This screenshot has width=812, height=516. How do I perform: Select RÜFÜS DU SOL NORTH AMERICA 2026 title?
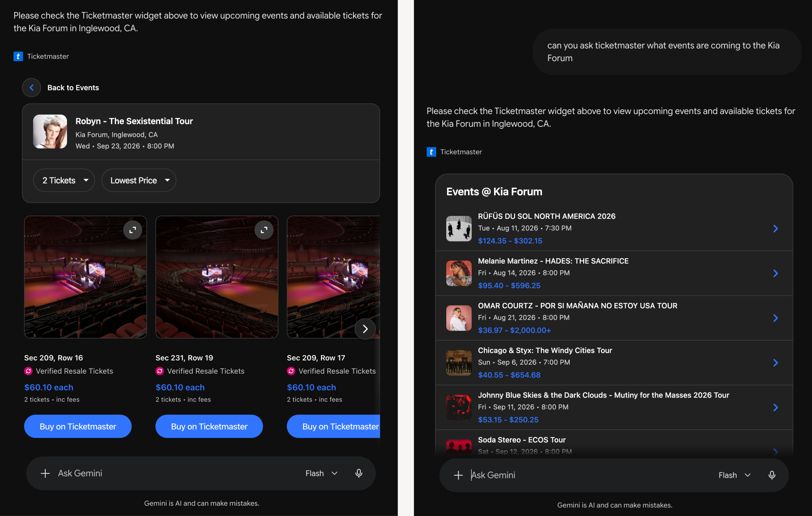[x=547, y=216]
